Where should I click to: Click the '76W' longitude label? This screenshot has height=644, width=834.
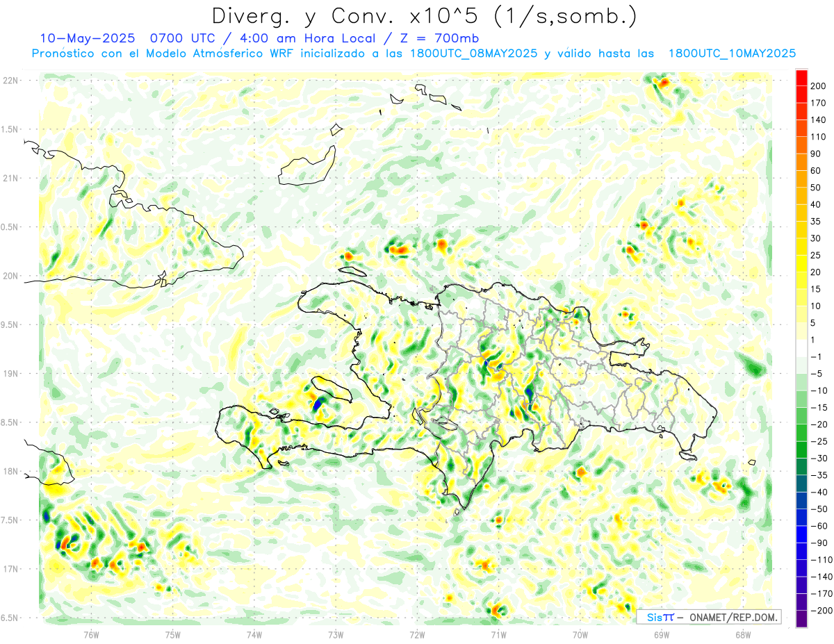(91, 634)
